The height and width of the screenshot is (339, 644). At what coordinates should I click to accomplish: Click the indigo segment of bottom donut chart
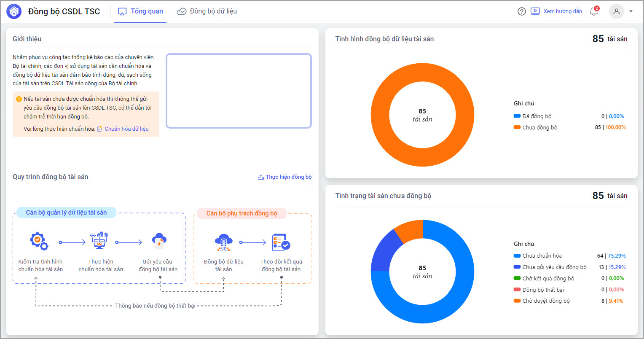click(386, 253)
